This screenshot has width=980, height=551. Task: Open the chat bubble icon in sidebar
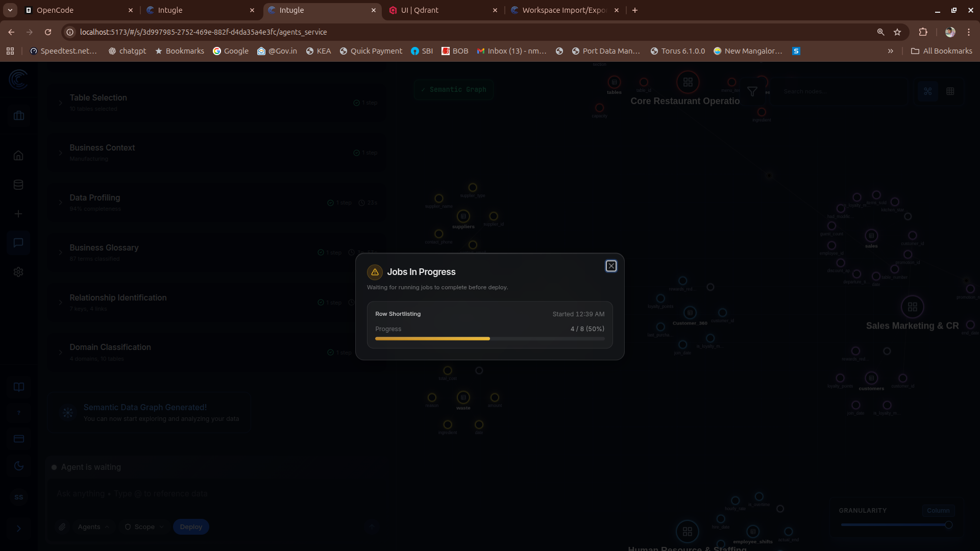[x=18, y=243]
